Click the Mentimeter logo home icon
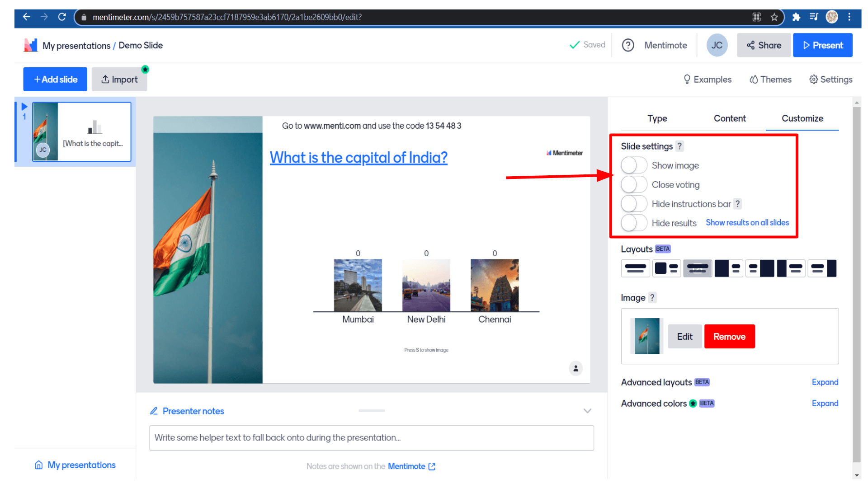The width and height of the screenshot is (868, 488). (x=30, y=45)
